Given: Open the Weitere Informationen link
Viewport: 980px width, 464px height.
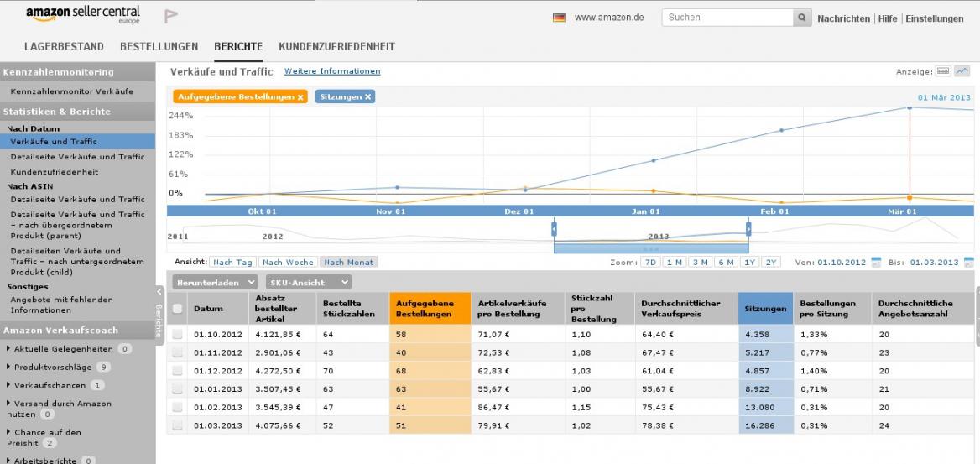Looking at the screenshot, I should 332,71.
